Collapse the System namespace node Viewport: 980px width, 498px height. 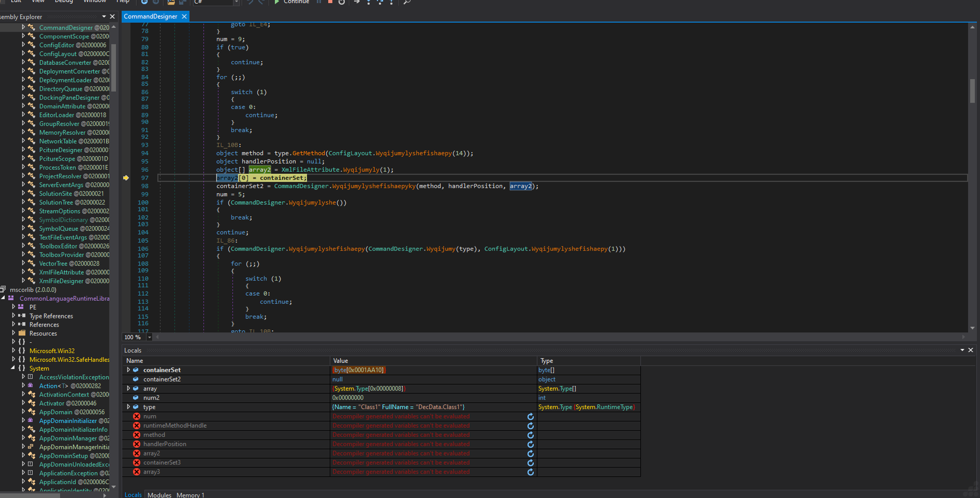click(x=13, y=368)
